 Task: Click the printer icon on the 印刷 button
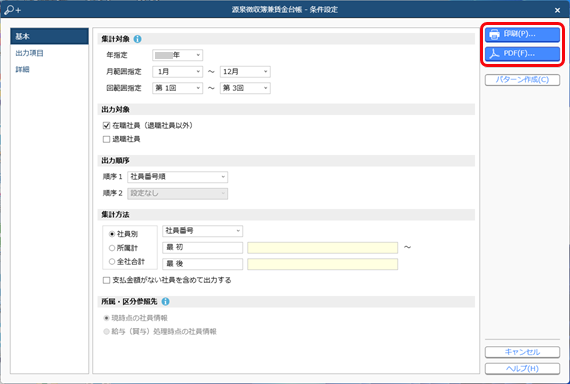tap(494, 35)
